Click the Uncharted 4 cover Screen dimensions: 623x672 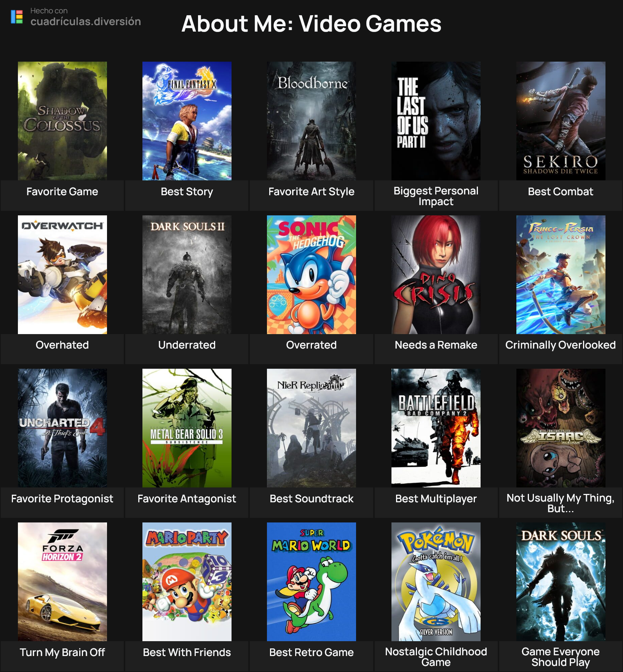coord(62,428)
